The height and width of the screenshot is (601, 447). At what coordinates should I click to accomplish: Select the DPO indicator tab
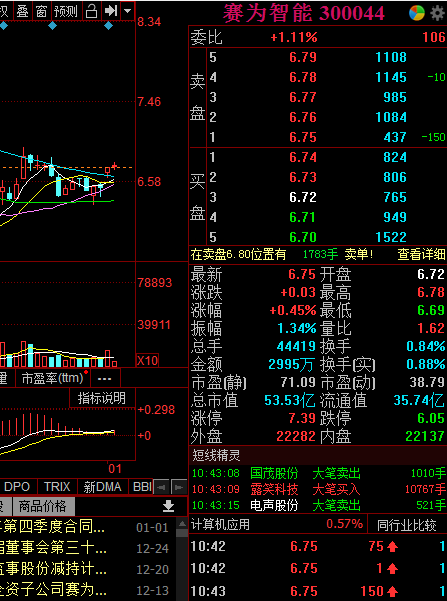click(x=17, y=486)
